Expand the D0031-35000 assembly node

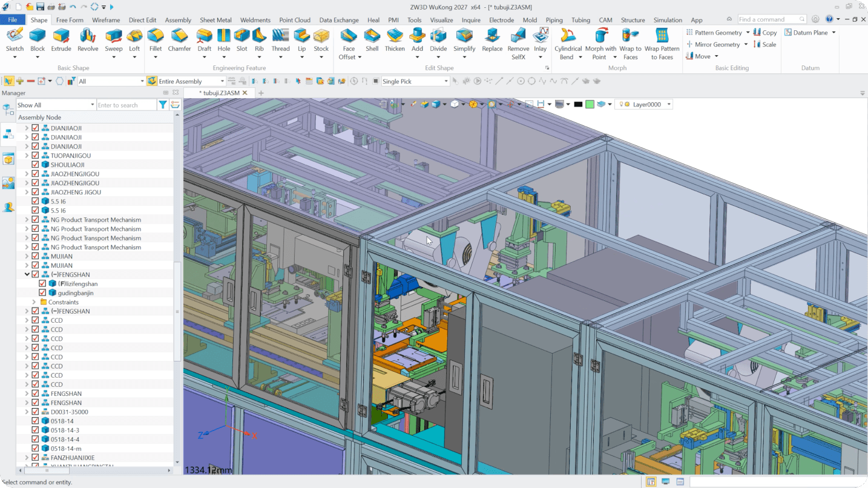(x=27, y=412)
